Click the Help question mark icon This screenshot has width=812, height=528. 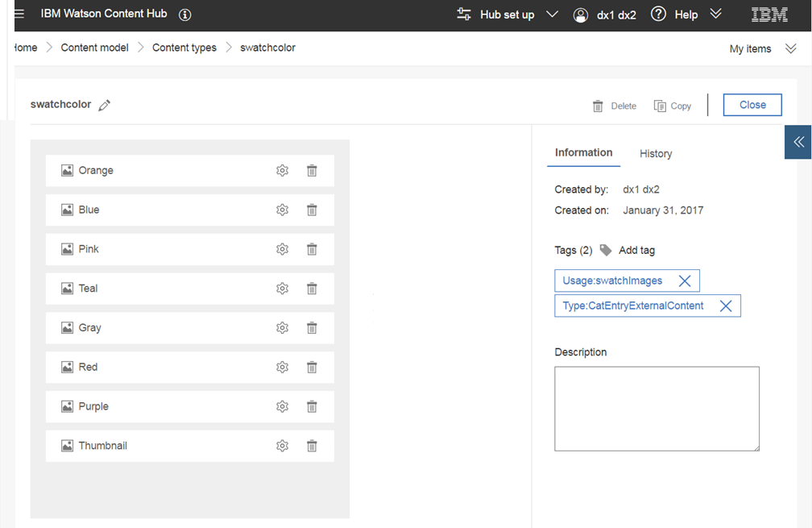click(658, 14)
